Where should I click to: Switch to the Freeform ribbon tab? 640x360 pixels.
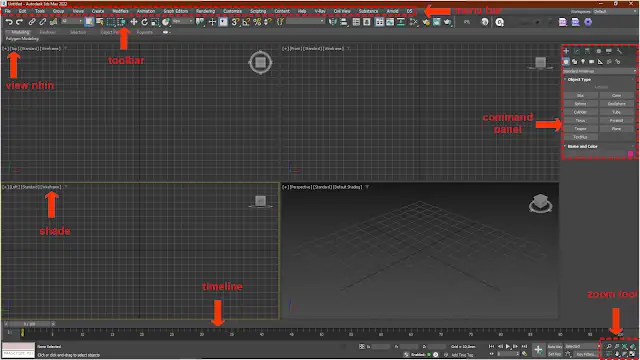coord(48,32)
